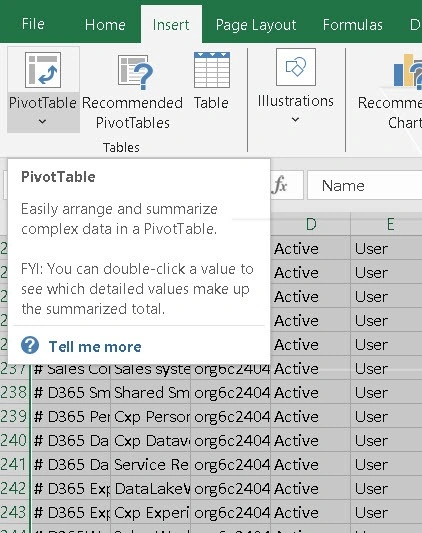Click cell 'DataLakeV' in row 242
The width and height of the screenshot is (422, 533).
point(151,488)
